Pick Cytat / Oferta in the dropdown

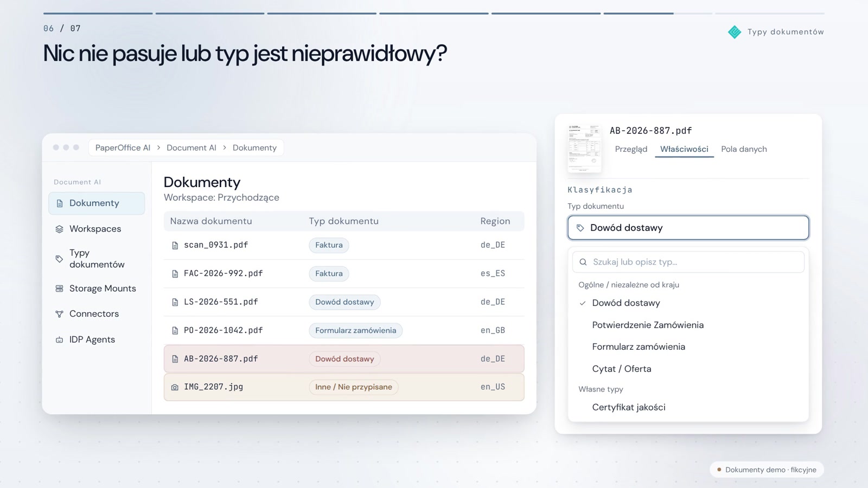click(688, 369)
